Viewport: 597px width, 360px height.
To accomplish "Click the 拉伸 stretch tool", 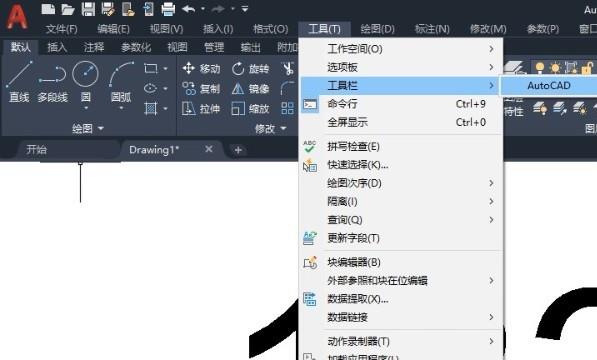I will pyautogui.click(x=201, y=109).
